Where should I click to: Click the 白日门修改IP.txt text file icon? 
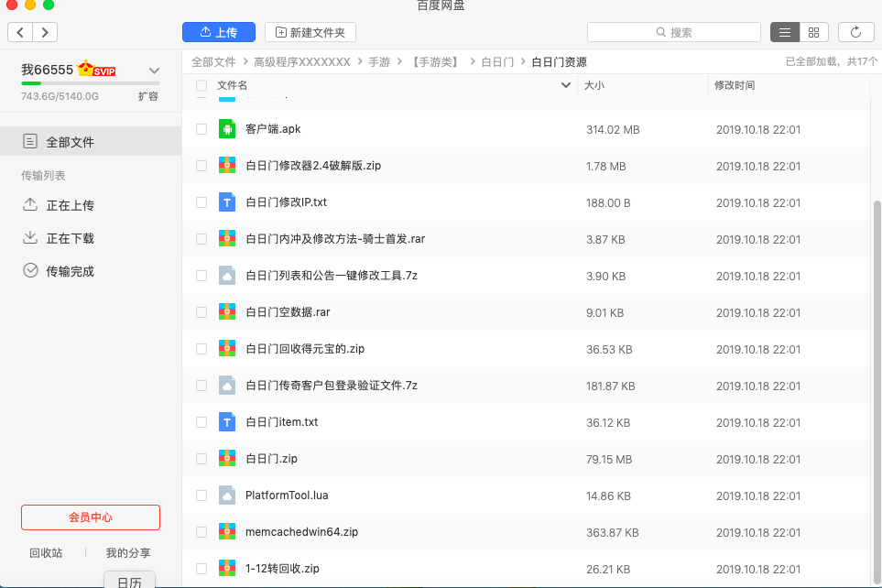227,202
